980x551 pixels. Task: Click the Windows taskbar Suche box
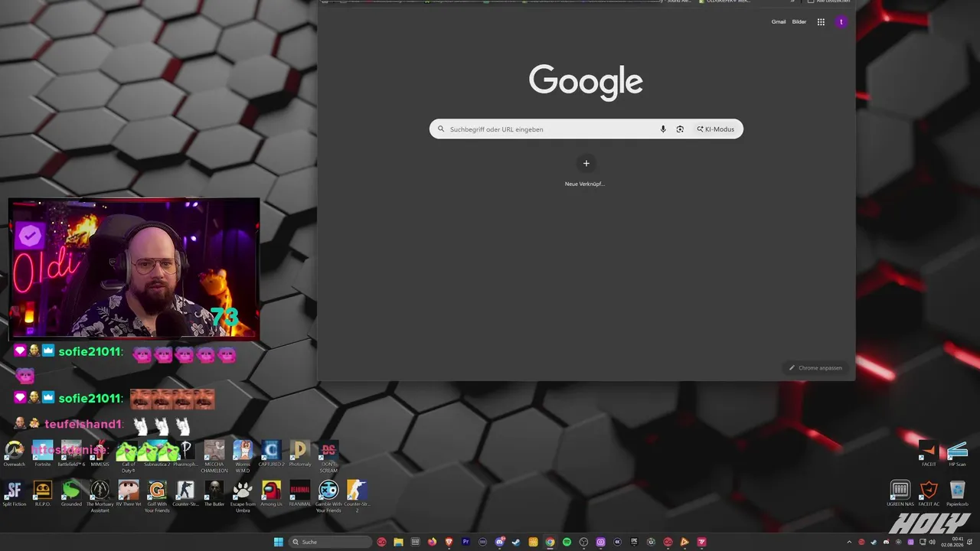tap(330, 543)
